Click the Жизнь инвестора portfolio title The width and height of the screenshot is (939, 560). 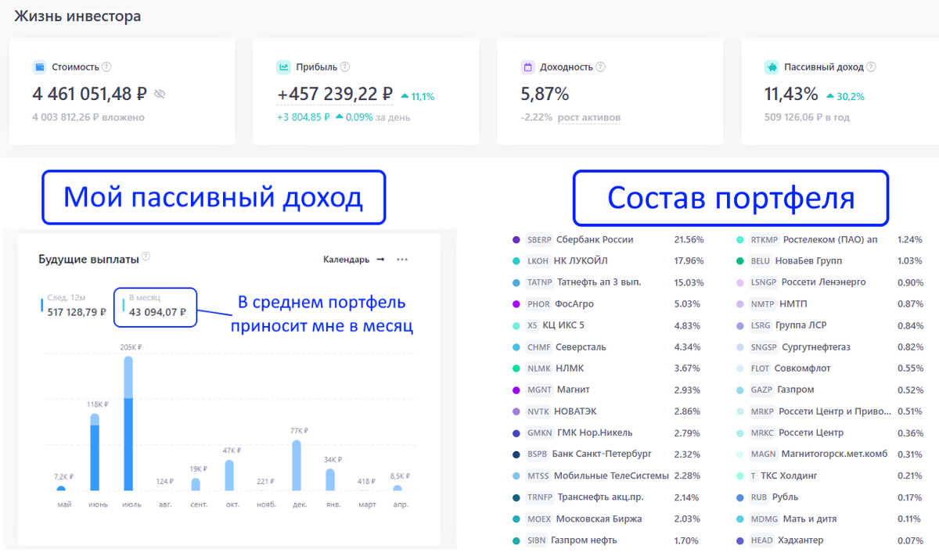coord(78,16)
